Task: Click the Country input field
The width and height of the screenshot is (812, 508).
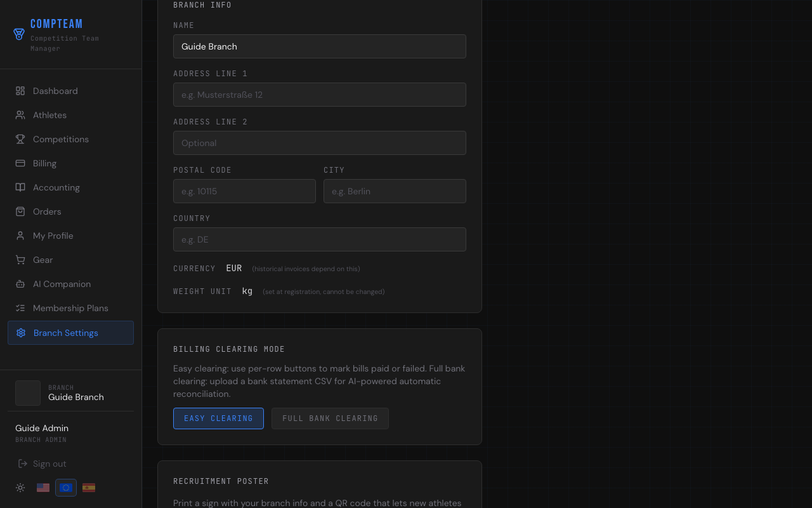Action: click(x=320, y=239)
